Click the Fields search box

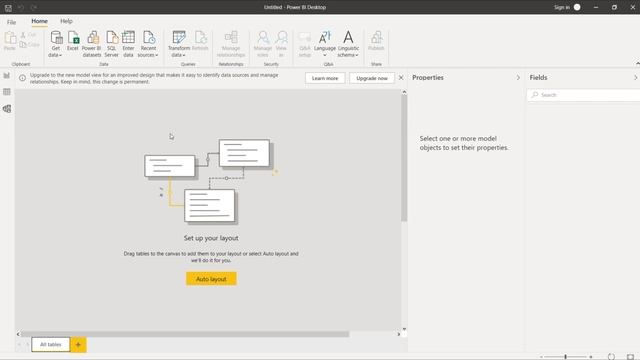(x=584, y=95)
